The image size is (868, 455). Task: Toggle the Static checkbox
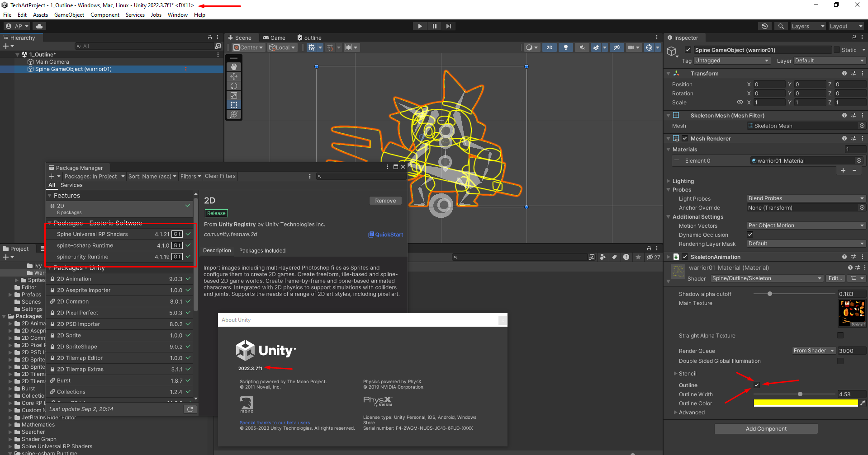(x=837, y=50)
